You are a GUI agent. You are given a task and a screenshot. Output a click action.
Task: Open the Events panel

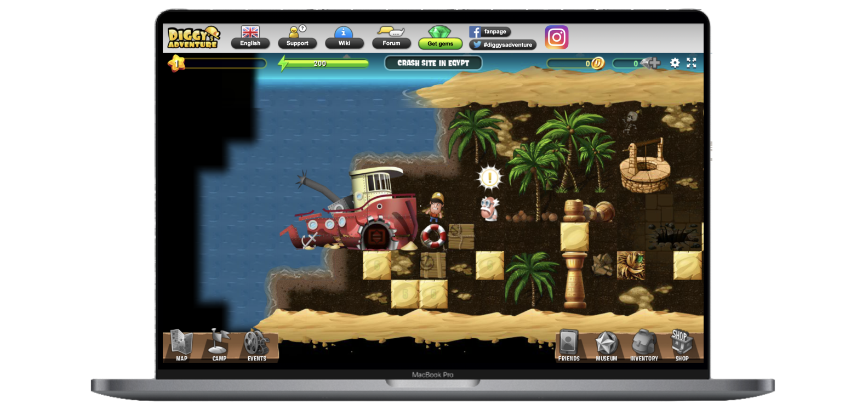point(256,345)
